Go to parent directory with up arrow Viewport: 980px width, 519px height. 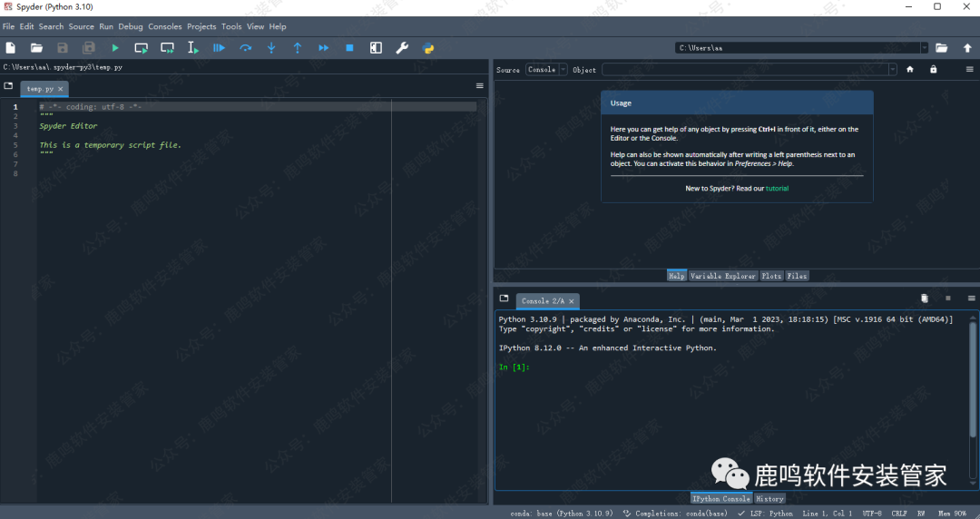[967, 48]
